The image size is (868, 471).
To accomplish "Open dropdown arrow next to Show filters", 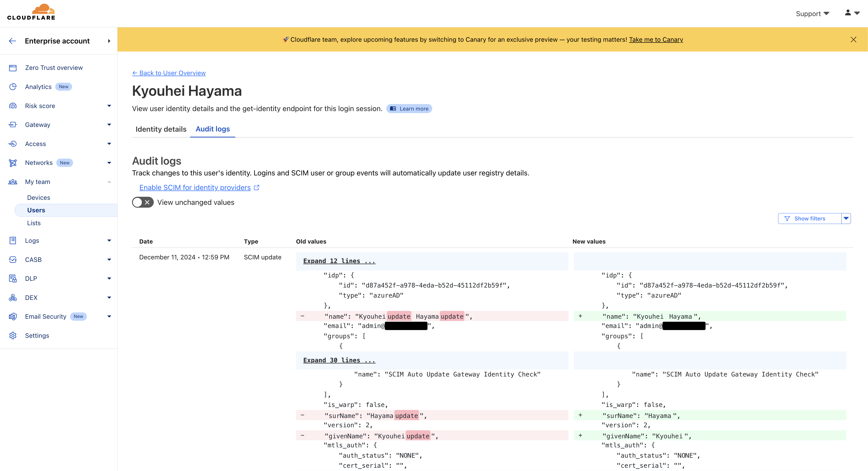I will pos(846,218).
